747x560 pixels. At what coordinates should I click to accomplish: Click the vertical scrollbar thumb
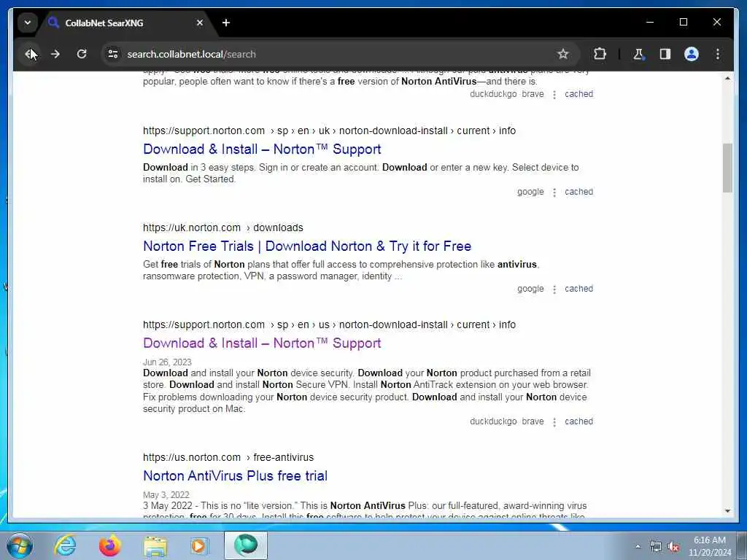click(727, 168)
